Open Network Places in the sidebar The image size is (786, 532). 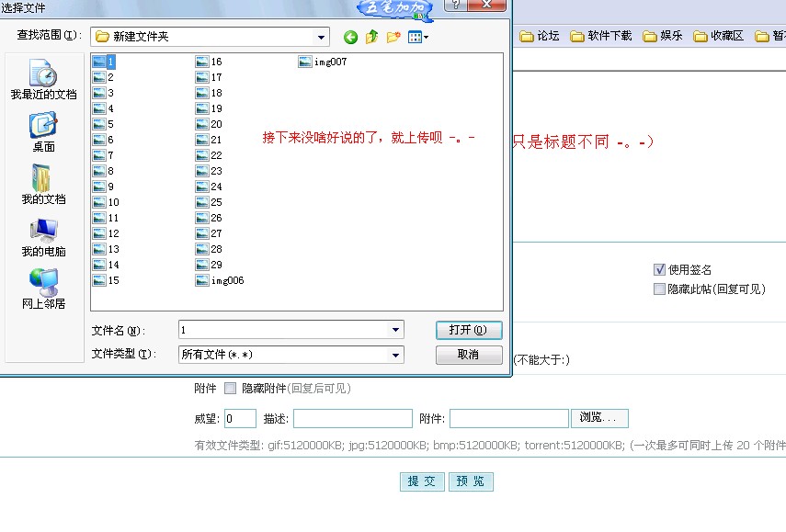(43, 289)
